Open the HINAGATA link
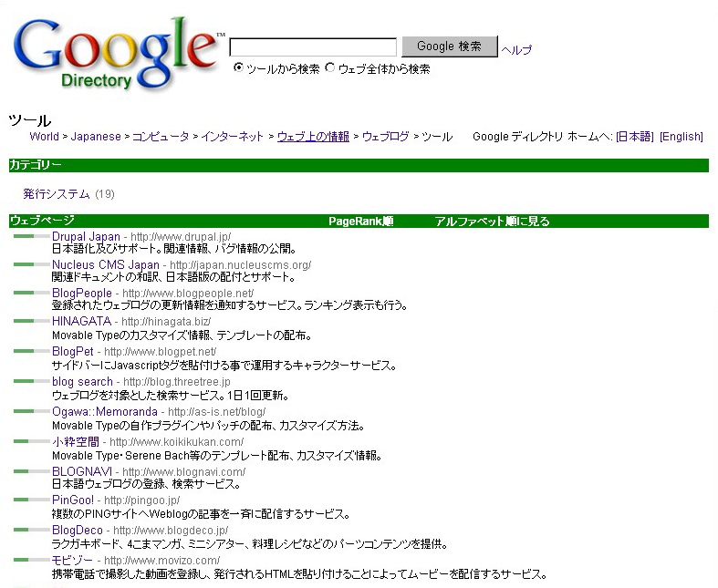Image resolution: width=718 pixels, height=588 pixels. pos(81,321)
